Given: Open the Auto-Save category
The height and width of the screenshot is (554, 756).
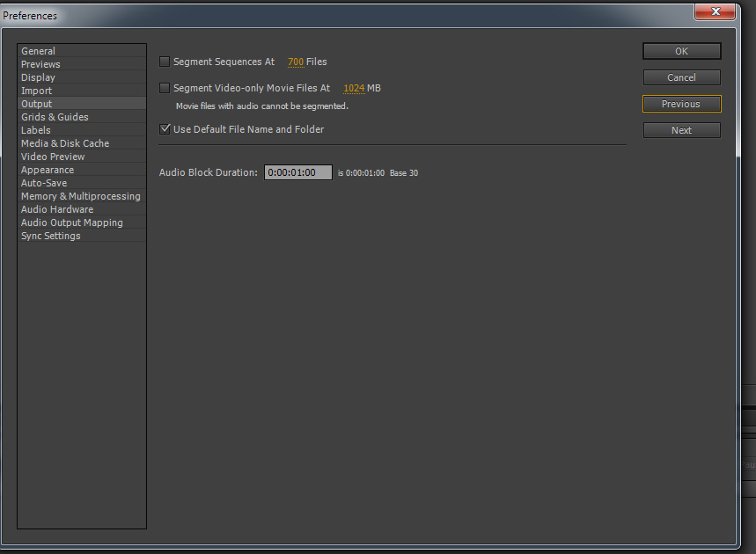Looking at the screenshot, I should point(82,183).
